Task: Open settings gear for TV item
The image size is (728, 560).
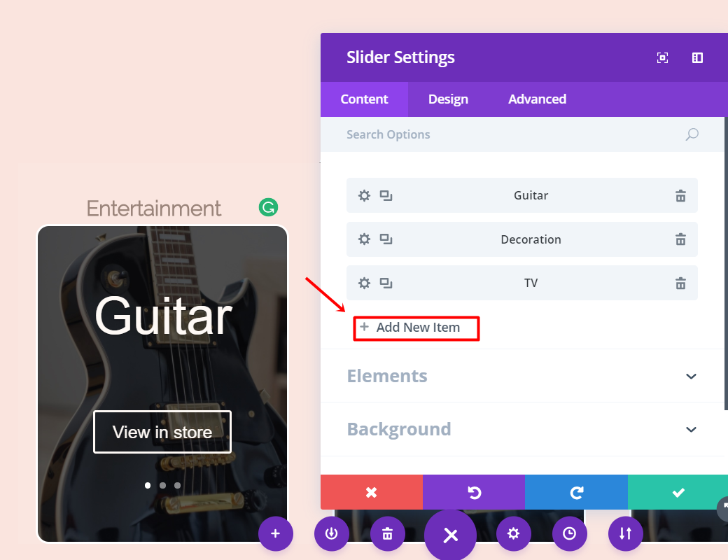Action: tap(364, 283)
